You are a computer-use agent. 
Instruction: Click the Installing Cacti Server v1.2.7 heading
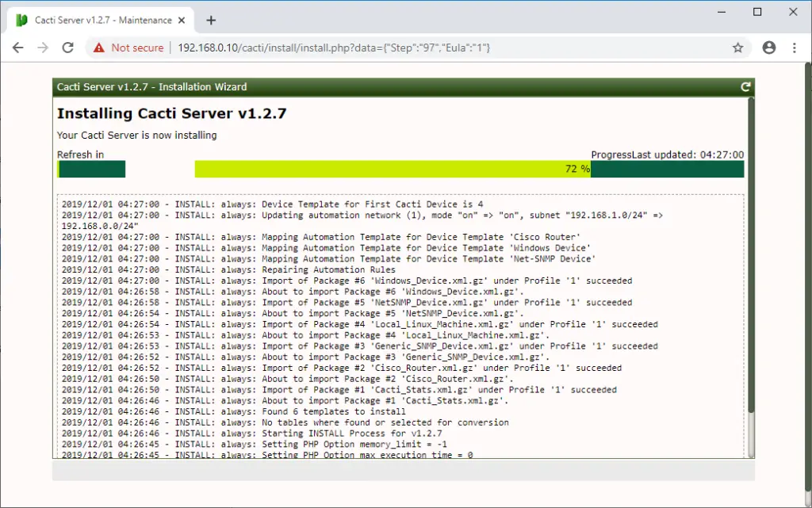[169, 113]
